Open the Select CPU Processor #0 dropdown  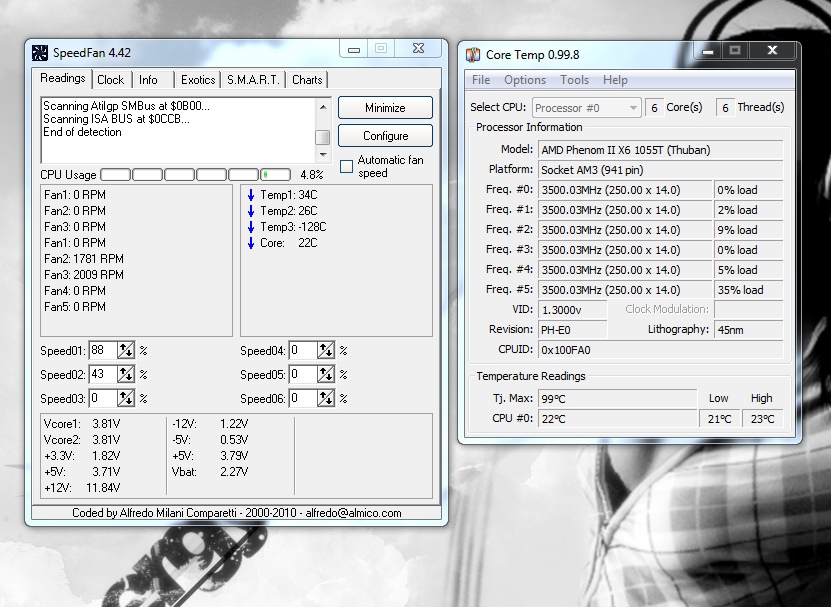[x=586, y=108]
